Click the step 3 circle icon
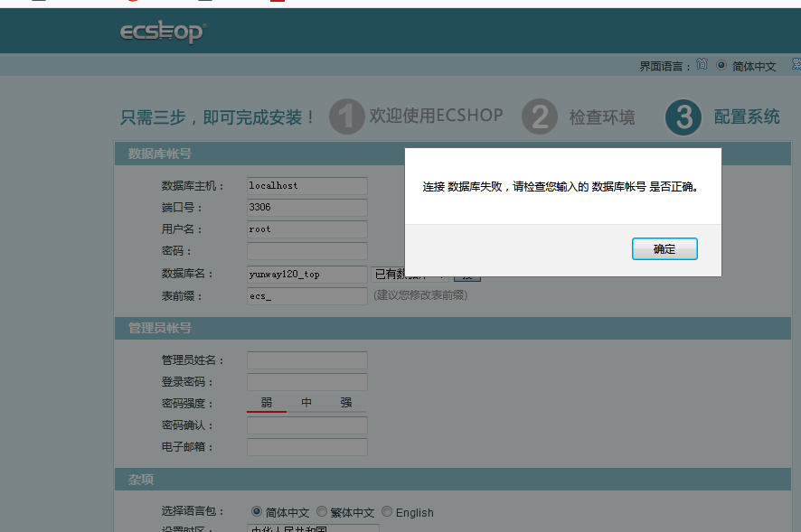The height and width of the screenshot is (532, 801). pyautogui.click(x=683, y=117)
